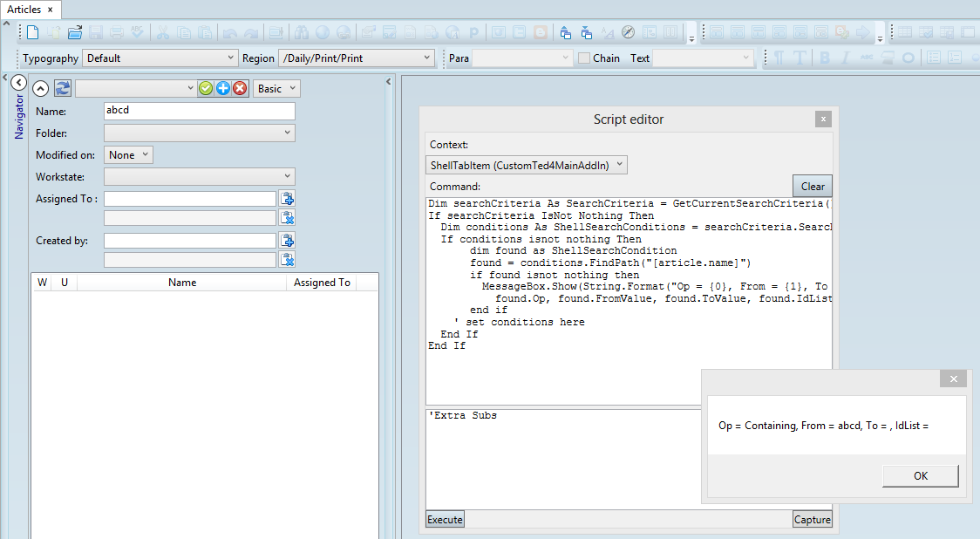This screenshot has height=539, width=980.
Task: Open the vertical Navigator panel tab
Action: click(x=19, y=117)
